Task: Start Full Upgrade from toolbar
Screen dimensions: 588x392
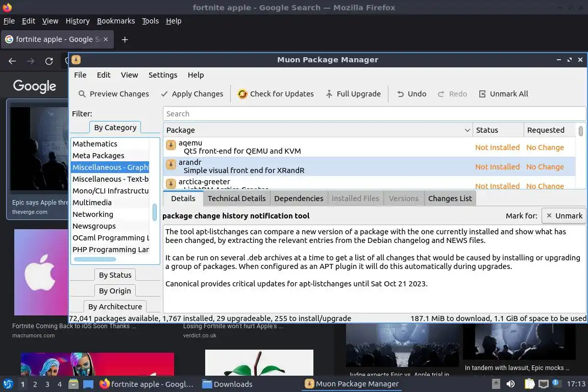Action: pos(353,94)
